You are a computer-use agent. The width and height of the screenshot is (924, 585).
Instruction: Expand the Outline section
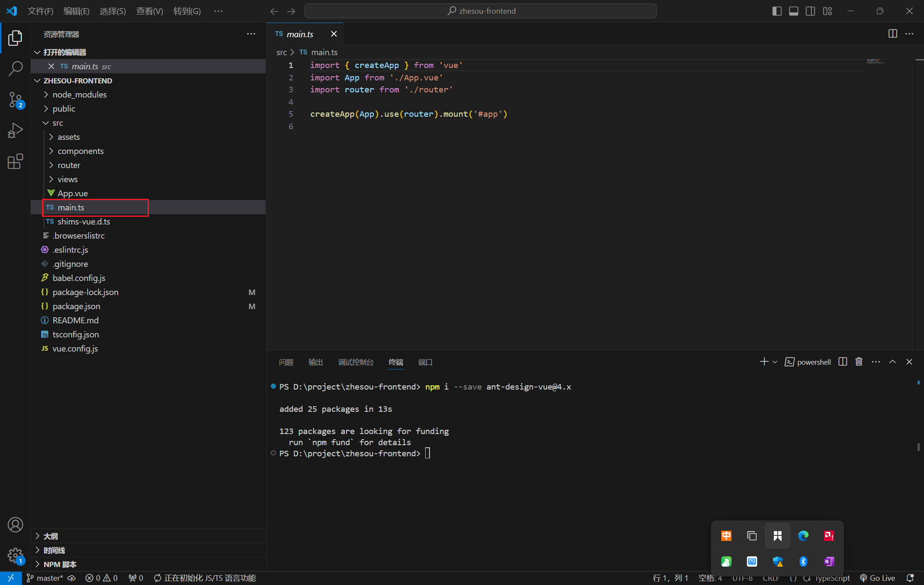click(x=148, y=536)
